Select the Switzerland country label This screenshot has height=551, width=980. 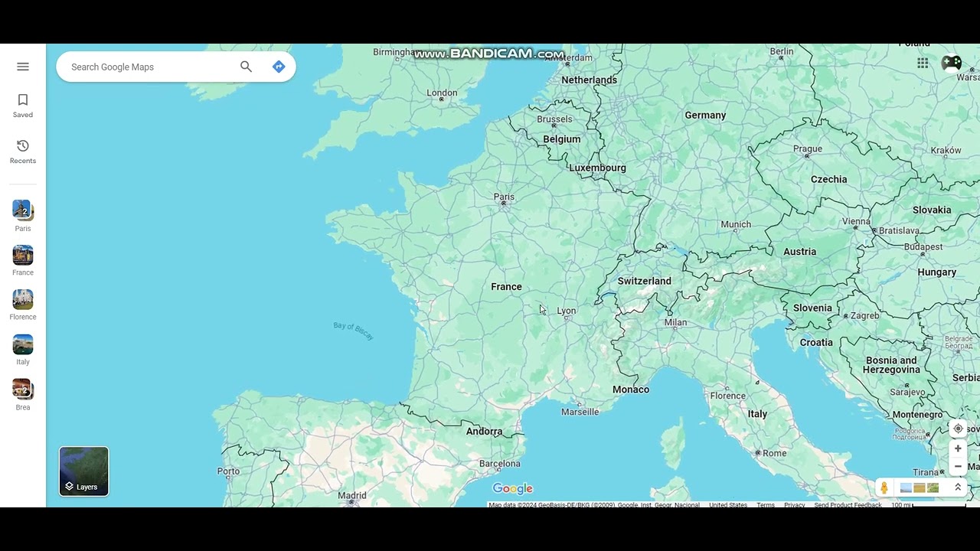point(644,281)
